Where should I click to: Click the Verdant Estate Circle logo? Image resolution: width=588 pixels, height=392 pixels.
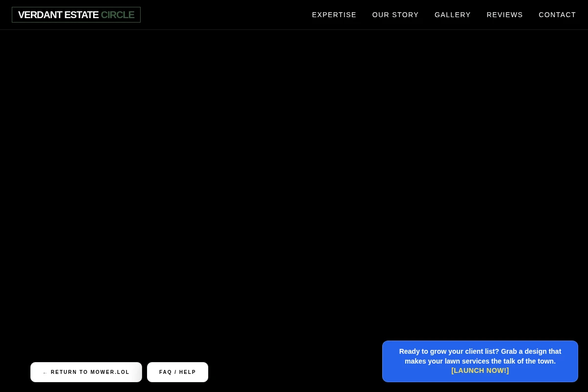tap(76, 15)
